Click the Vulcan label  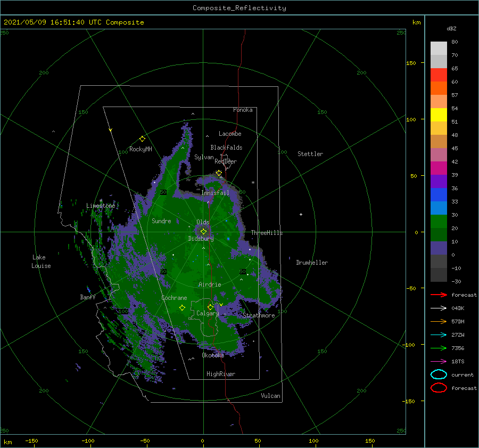[271, 396]
